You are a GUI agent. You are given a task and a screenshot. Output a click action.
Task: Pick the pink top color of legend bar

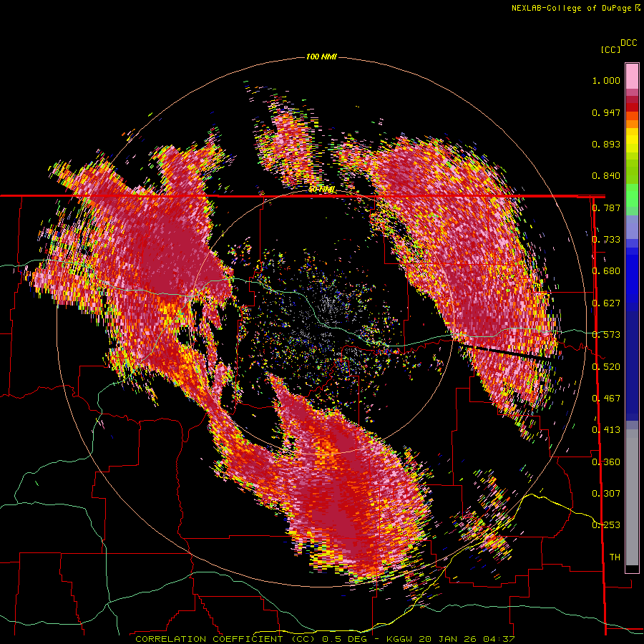[632, 76]
